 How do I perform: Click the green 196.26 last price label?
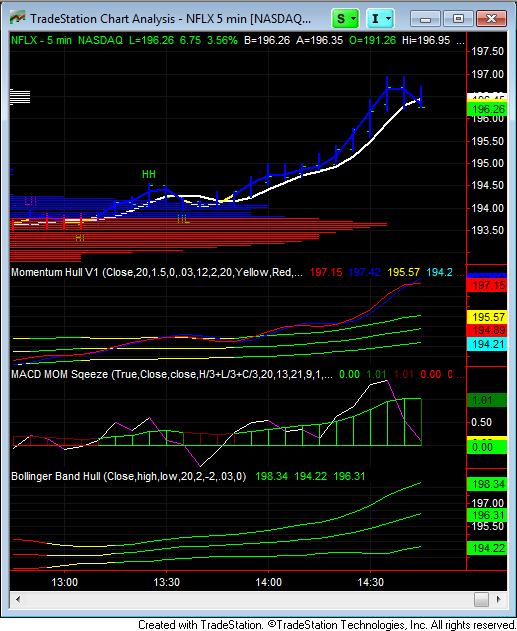click(488, 109)
